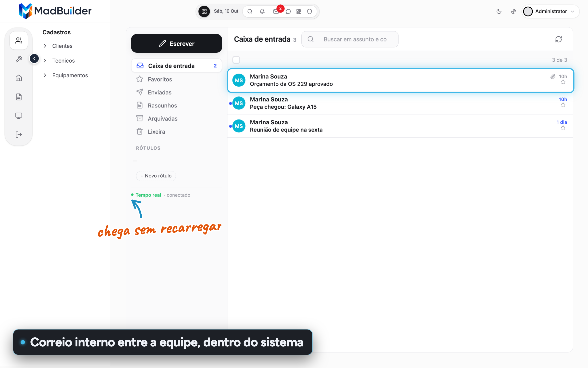This screenshot has width=588, height=368.
Task: Tick the select-all messages checkbox
Action: (x=236, y=60)
